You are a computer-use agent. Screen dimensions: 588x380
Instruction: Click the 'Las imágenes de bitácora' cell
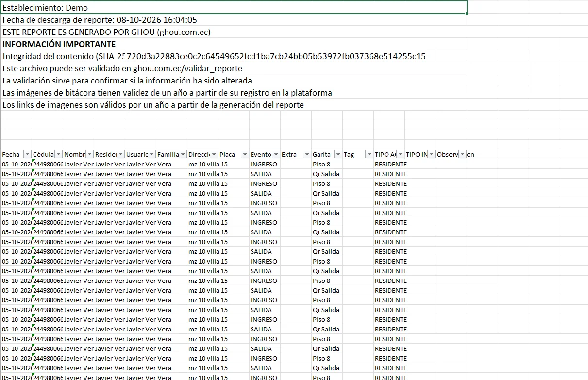coord(234,93)
